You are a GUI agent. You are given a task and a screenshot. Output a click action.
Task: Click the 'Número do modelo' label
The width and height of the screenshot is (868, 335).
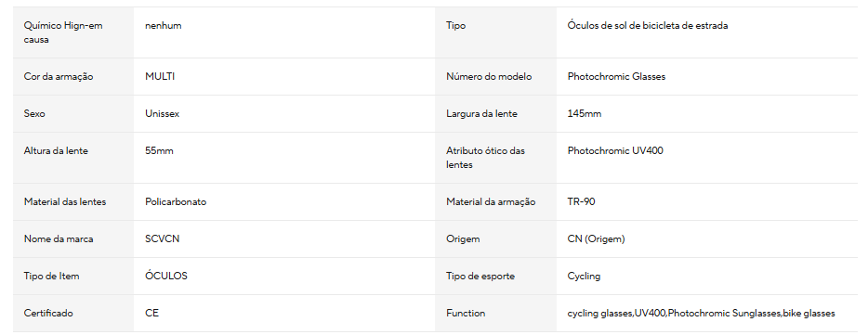point(489,77)
